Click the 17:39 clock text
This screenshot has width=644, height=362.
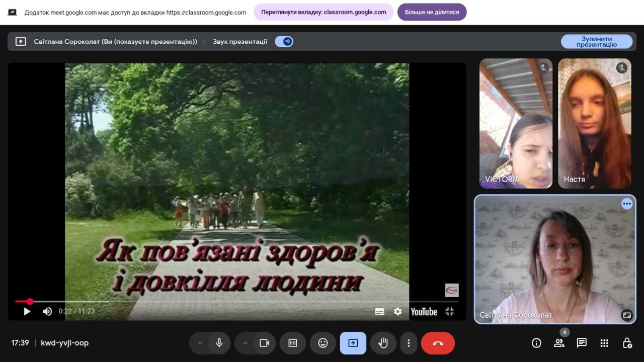point(20,343)
